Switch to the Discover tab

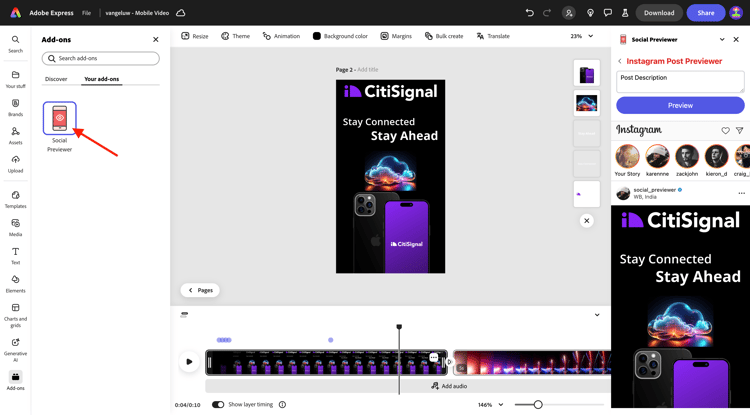coord(56,79)
